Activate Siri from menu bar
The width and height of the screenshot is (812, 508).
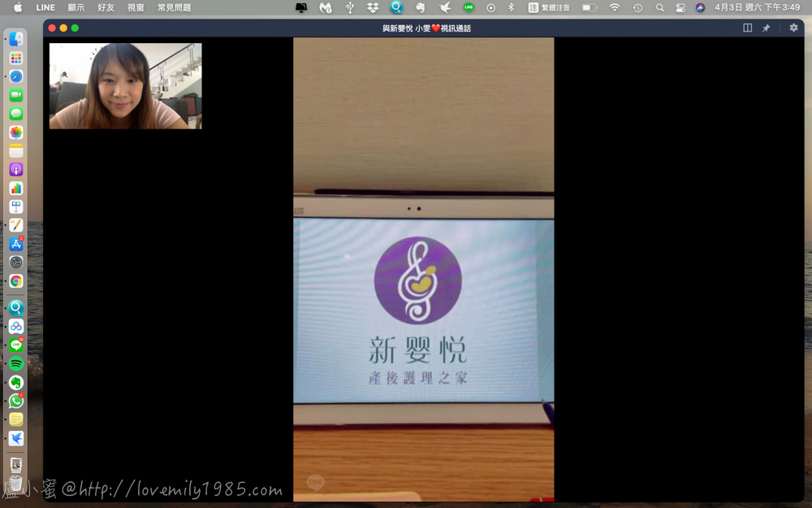click(700, 7)
